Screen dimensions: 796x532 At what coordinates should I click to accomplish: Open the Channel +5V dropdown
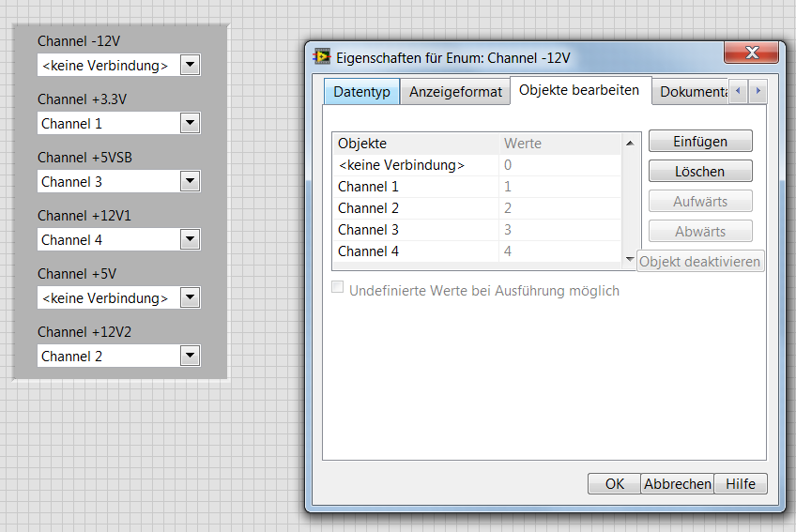tap(190, 297)
